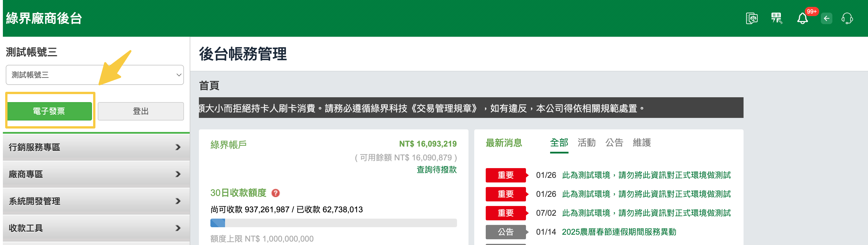Image resolution: width=868 pixels, height=245 pixels.
Task: Switch to the 公告 news tab
Action: click(x=614, y=143)
